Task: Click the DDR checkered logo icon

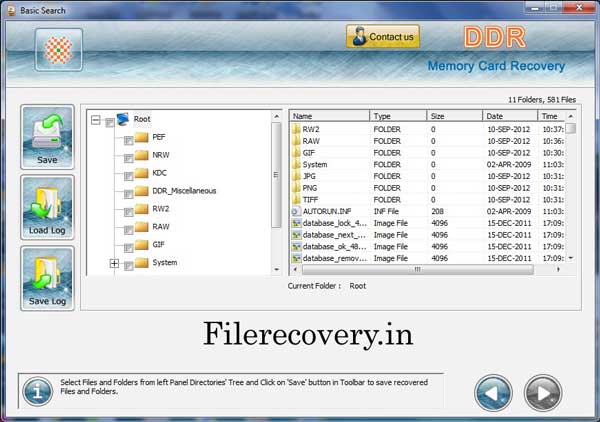Action: point(59,50)
